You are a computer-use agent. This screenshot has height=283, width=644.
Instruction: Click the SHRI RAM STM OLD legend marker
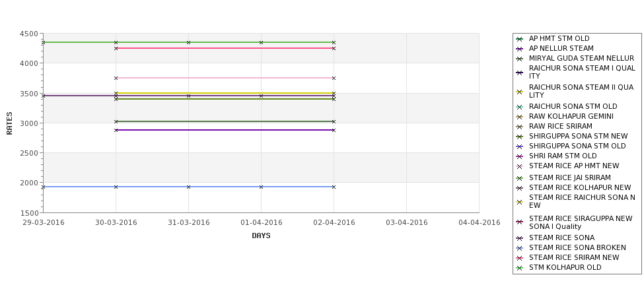[520, 156]
